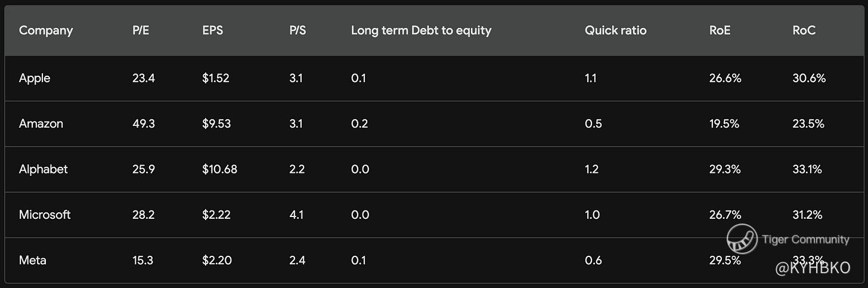Click the @KYHBKO username handle
The height and width of the screenshot is (288, 868).
coord(813,269)
